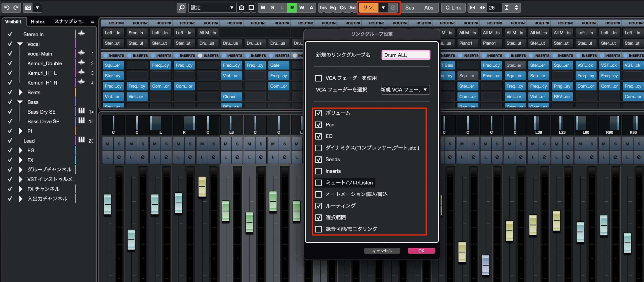
Task: Uncheck the Sends checkbox
Action: [x=318, y=159]
